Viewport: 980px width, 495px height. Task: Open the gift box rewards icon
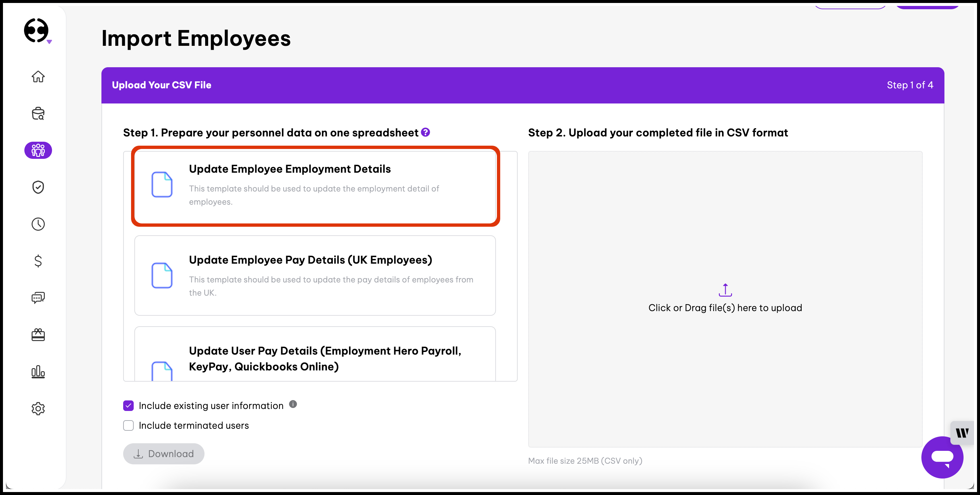pos(38,335)
